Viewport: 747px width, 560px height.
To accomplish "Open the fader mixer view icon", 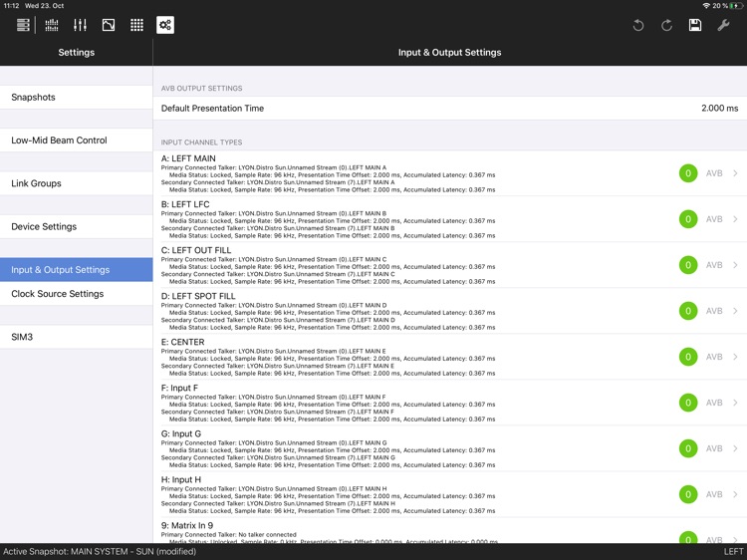I will [80, 25].
